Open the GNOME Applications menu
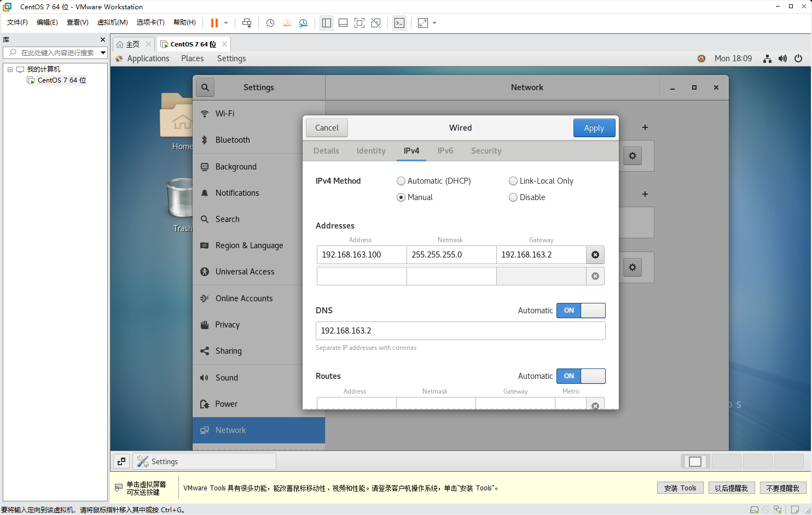Viewport: 812px width, 515px height. pyautogui.click(x=148, y=58)
